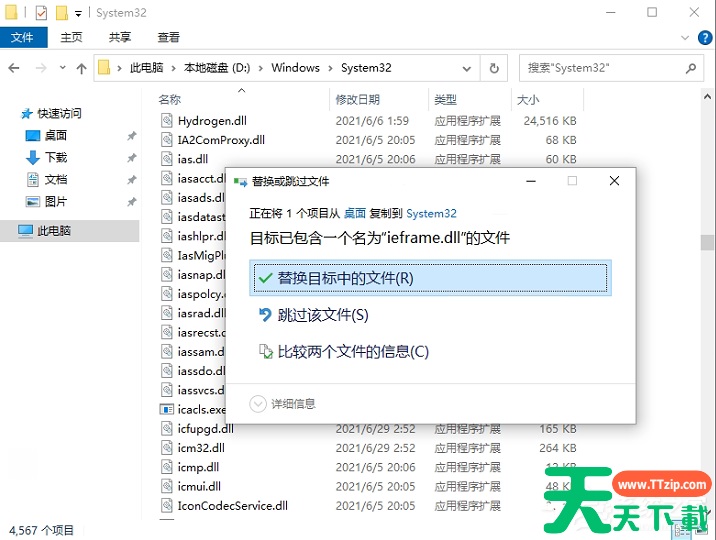Click the search magnifier icon

pyautogui.click(x=691, y=68)
